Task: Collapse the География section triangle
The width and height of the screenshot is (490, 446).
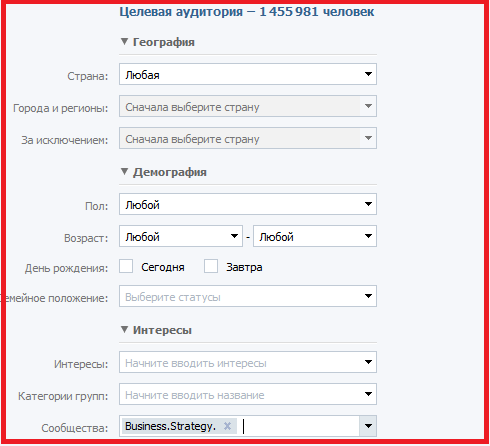Action: pyautogui.click(x=124, y=42)
